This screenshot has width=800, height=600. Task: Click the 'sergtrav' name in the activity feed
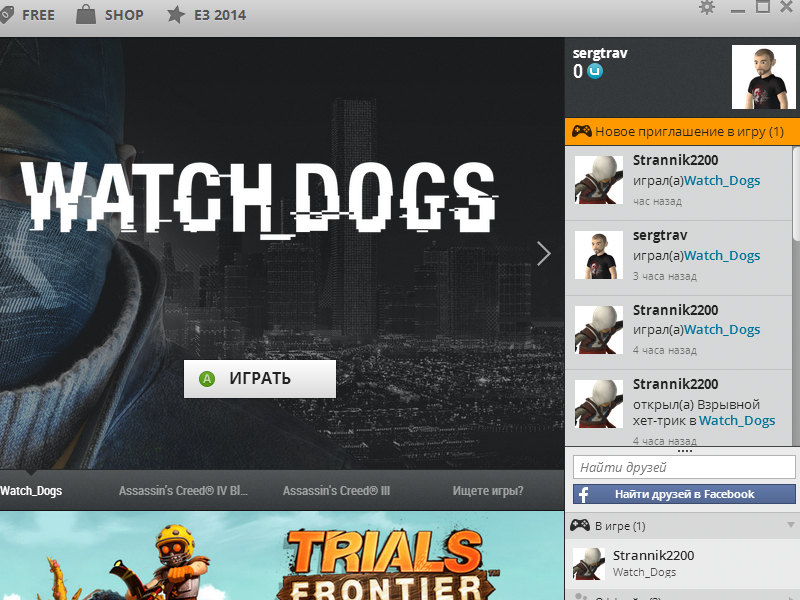tap(660, 235)
